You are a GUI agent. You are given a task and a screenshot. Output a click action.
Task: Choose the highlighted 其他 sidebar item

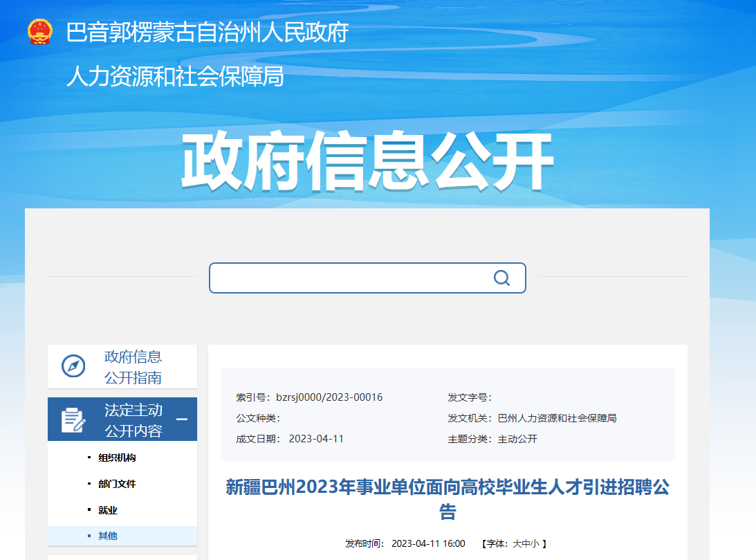[108, 536]
